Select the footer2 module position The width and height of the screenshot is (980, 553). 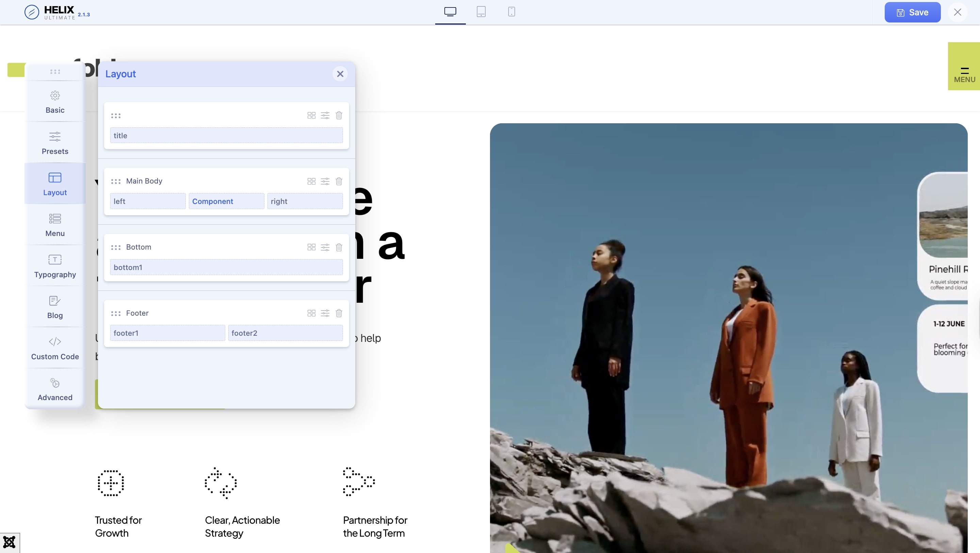point(285,333)
